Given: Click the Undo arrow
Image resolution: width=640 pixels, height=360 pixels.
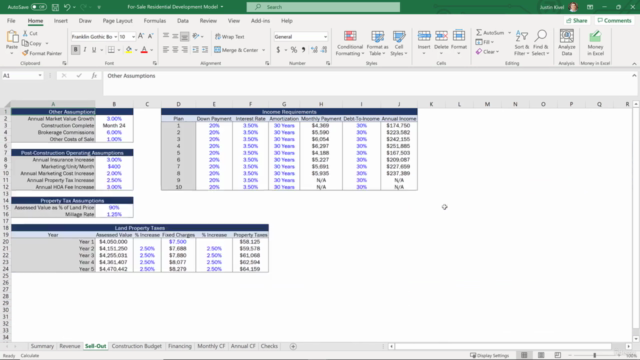Looking at the screenshot, I should [67, 7].
